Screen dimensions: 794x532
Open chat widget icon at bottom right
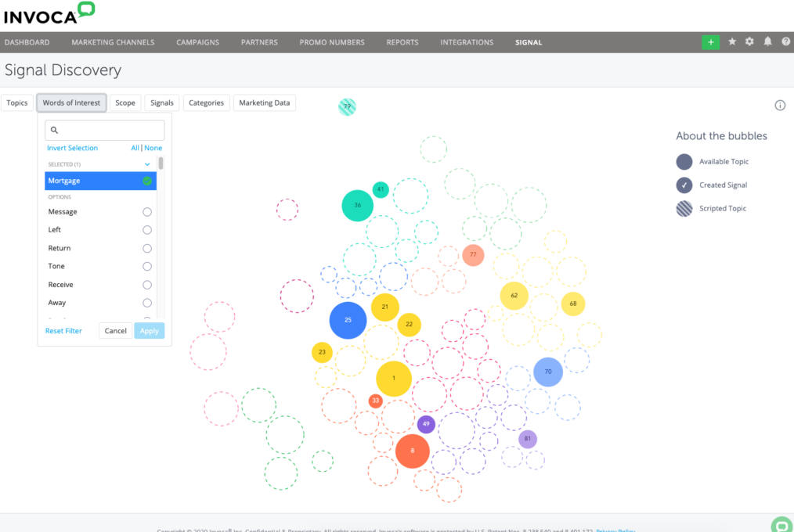coord(782,526)
